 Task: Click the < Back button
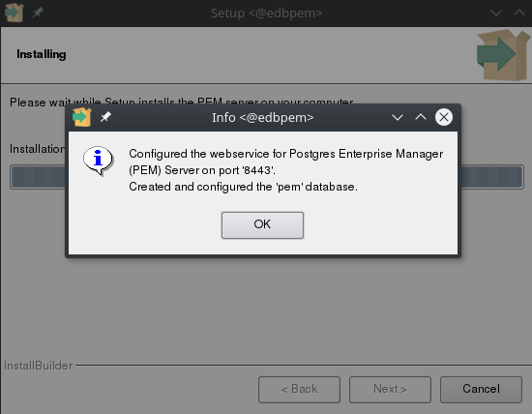[x=299, y=390]
